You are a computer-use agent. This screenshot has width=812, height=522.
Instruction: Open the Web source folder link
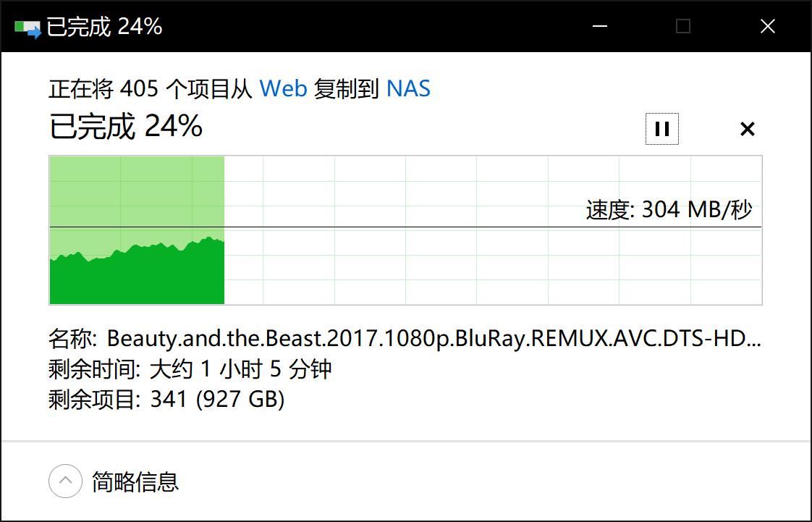[284, 88]
